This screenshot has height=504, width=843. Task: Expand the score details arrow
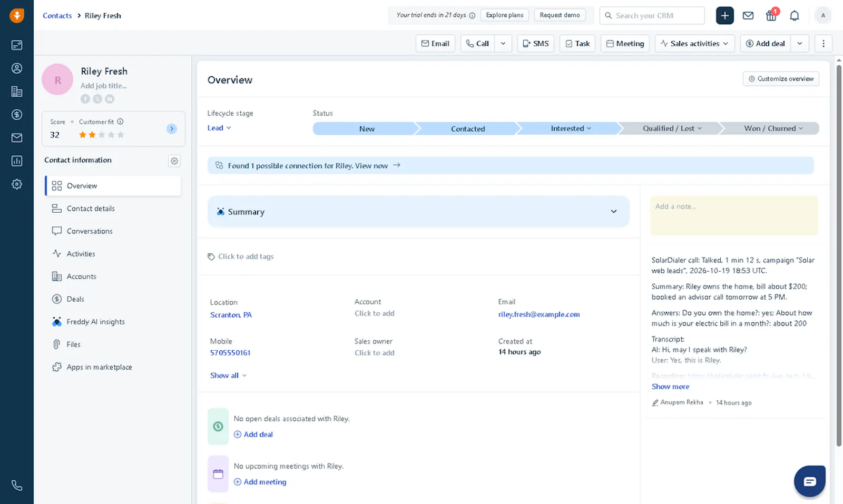point(172,129)
